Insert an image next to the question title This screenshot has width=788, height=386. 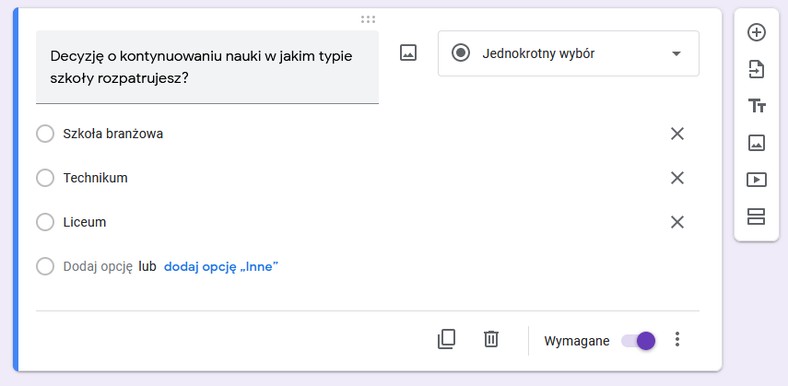click(408, 53)
